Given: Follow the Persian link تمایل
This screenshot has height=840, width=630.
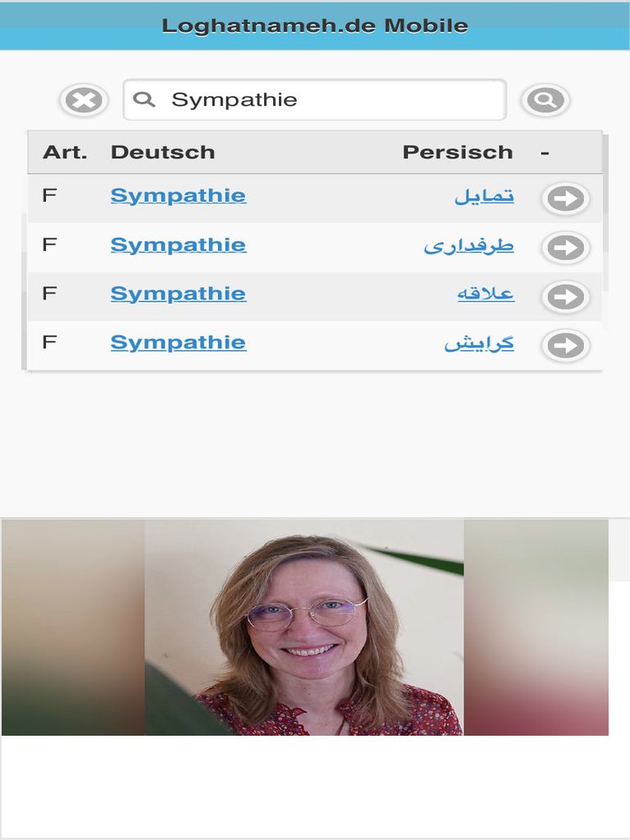Looking at the screenshot, I should point(484,196).
